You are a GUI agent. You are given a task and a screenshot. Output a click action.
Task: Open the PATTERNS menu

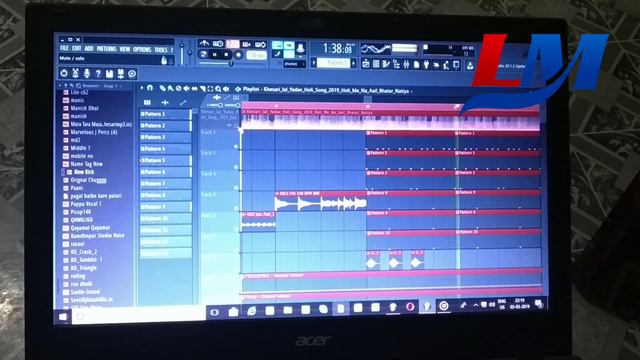pyautogui.click(x=107, y=49)
